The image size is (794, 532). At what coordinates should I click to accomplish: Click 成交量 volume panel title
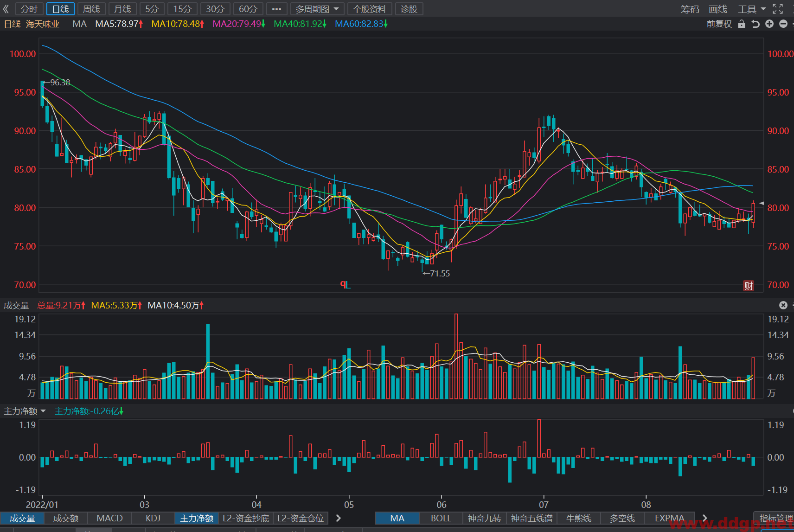(x=16, y=305)
